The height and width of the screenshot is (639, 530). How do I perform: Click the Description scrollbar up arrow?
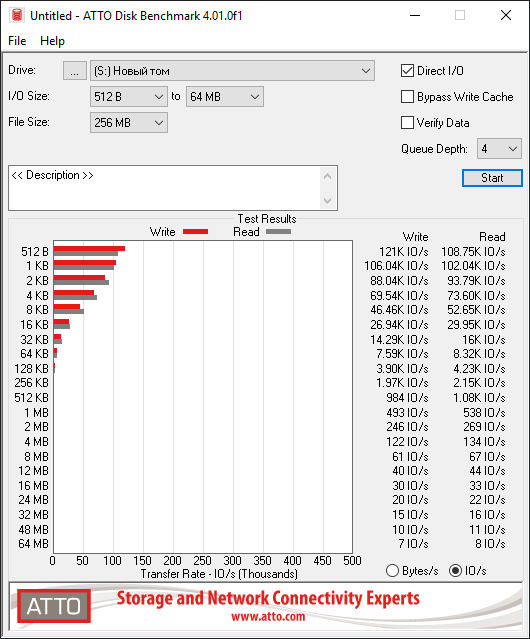pyautogui.click(x=328, y=176)
